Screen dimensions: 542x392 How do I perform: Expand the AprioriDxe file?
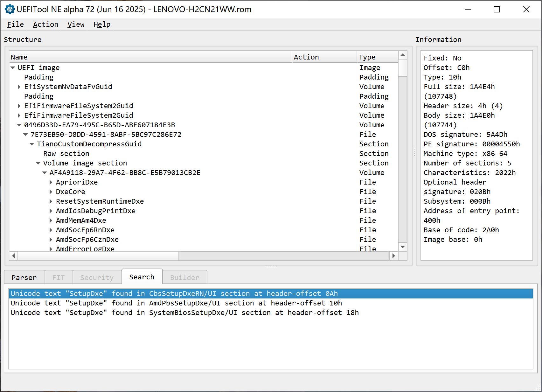(51, 182)
